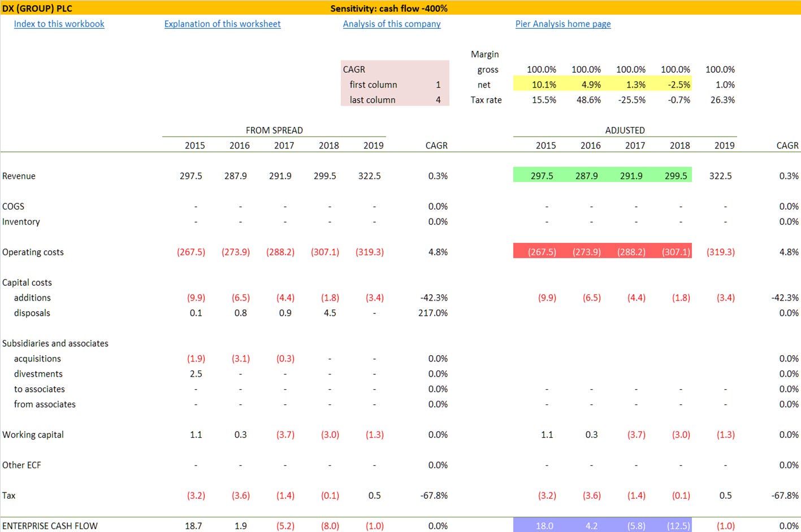Select adjusted 2016 Operating costs red cell (273.9)
The height and width of the screenshot is (532, 801).
(x=586, y=252)
